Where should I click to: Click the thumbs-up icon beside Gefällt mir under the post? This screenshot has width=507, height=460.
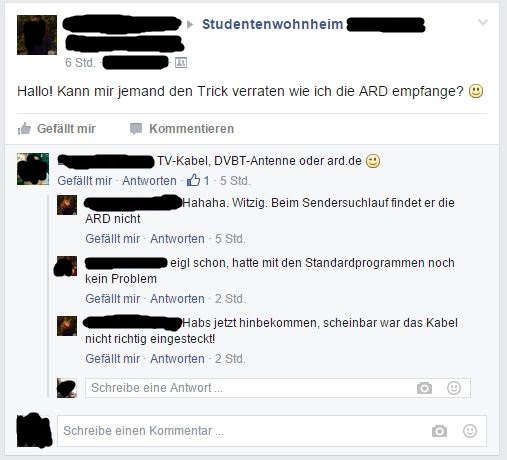pyautogui.click(x=24, y=129)
